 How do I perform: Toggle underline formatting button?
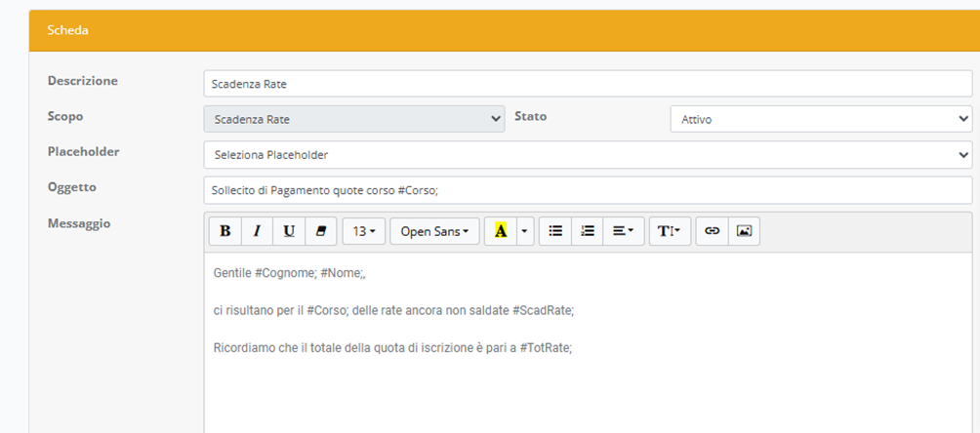coord(289,231)
